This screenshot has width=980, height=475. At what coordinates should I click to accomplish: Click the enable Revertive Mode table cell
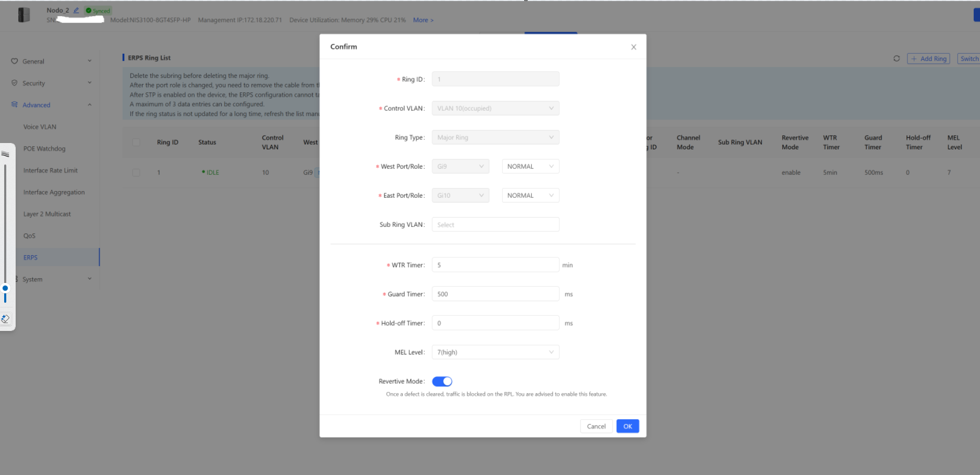click(x=791, y=172)
